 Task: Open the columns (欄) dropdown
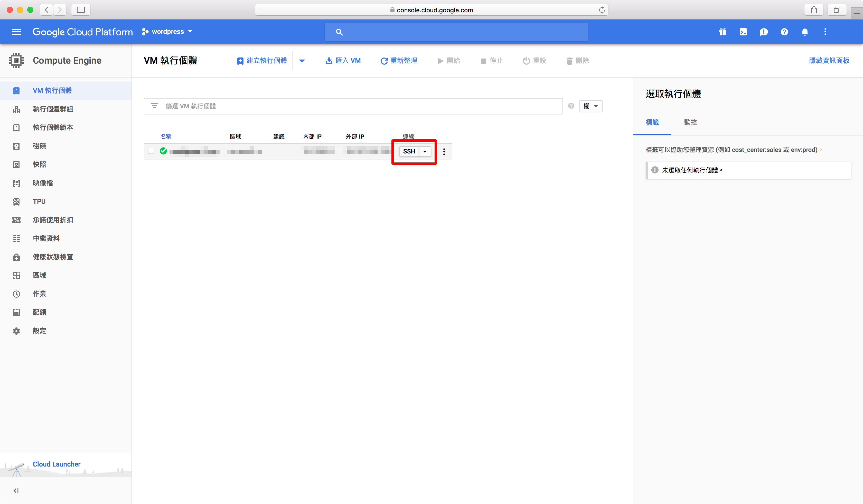coord(590,106)
